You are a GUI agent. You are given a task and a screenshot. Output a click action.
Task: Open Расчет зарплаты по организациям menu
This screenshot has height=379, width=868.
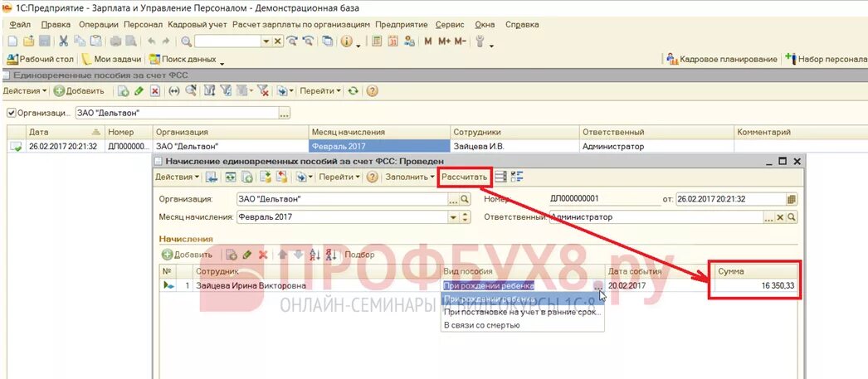301,25
